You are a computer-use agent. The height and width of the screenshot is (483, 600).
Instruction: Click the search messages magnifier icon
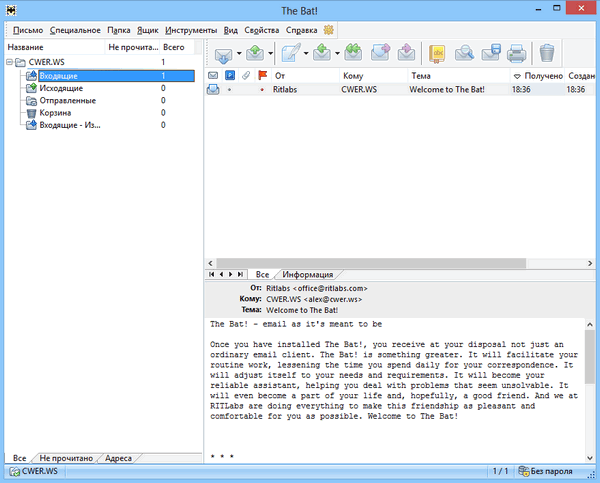click(x=465, y=52)
